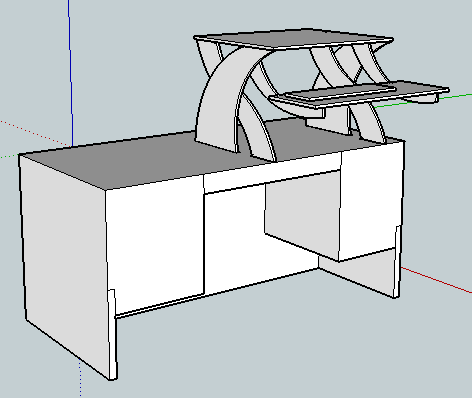Select the top shelf of the curved stand
Viewport: 472px width, 398px height.
pyautogui.click(x=293, y=39)
